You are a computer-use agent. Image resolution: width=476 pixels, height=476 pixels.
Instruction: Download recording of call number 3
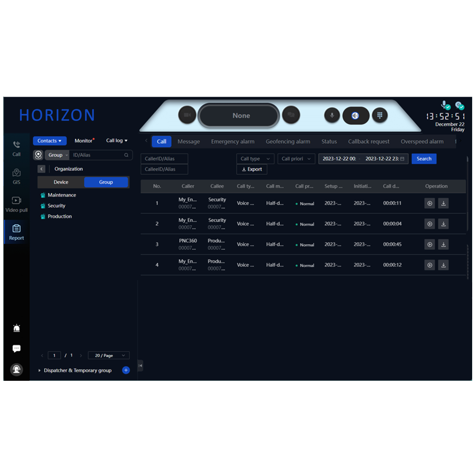(x=444, y=245)
